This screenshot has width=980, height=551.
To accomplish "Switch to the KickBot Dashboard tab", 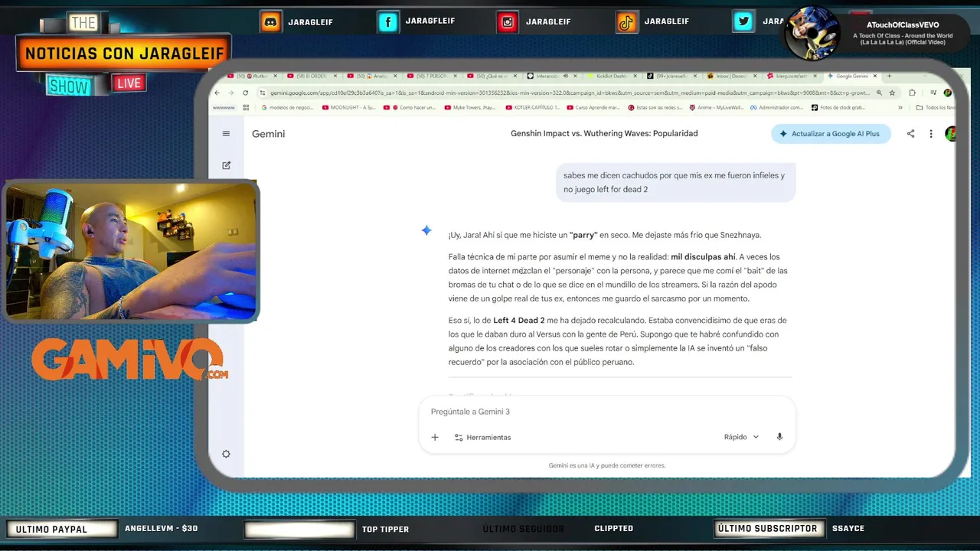I will [610, 77].
